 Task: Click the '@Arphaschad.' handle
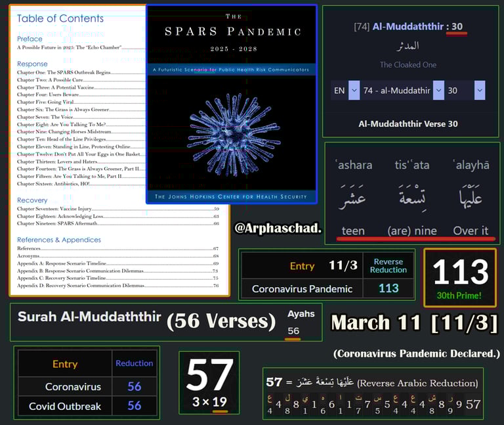(x=278, y=228)
